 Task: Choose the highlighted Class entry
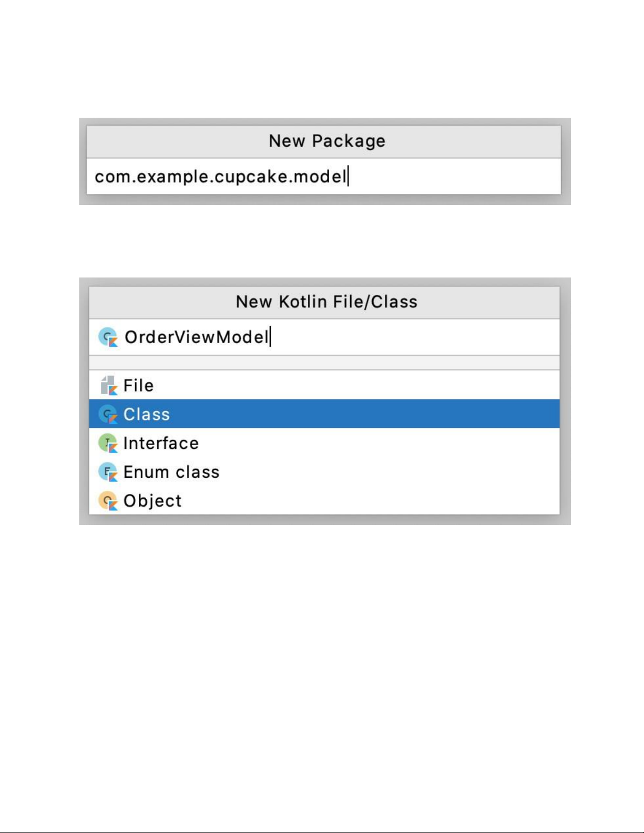[147, 415]
